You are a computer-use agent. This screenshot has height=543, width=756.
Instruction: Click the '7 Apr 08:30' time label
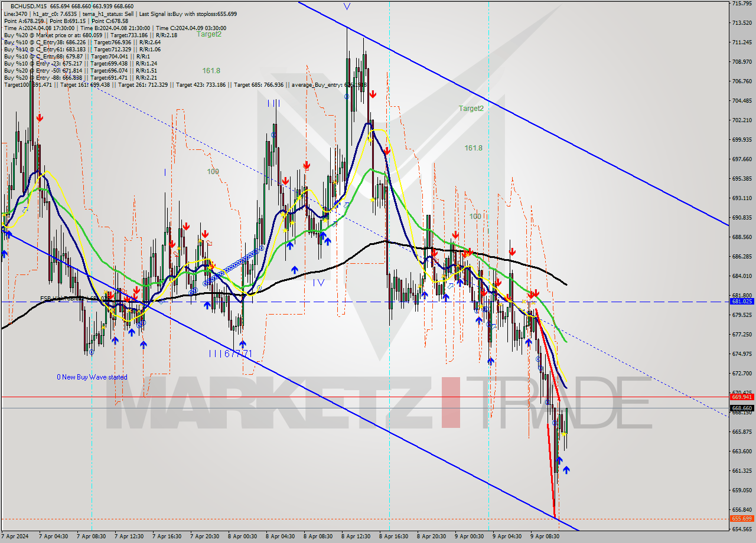(91, 537)
